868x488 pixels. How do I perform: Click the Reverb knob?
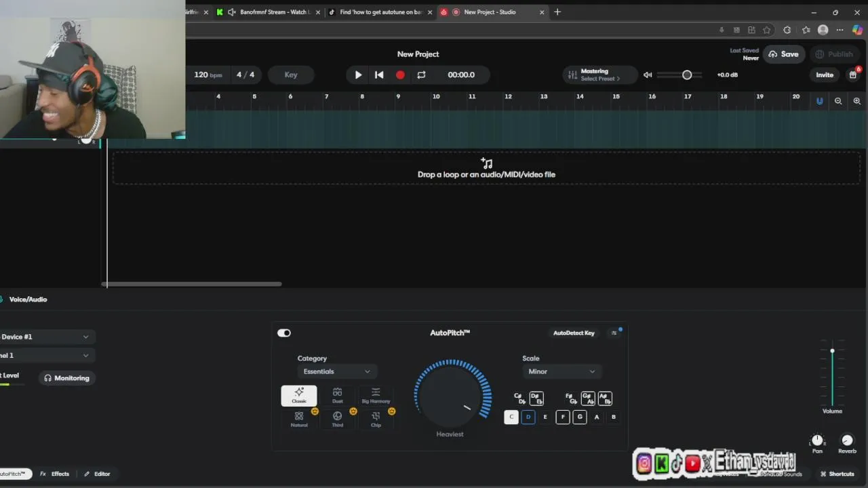pos(847,441)
